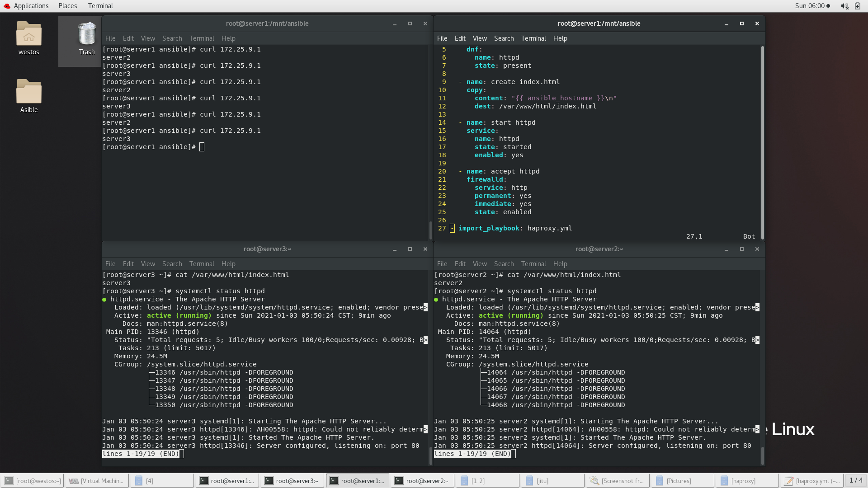Open the westos home folder icon
The width and height of the screenshot is (868, 488).
[x=28, y=35]
